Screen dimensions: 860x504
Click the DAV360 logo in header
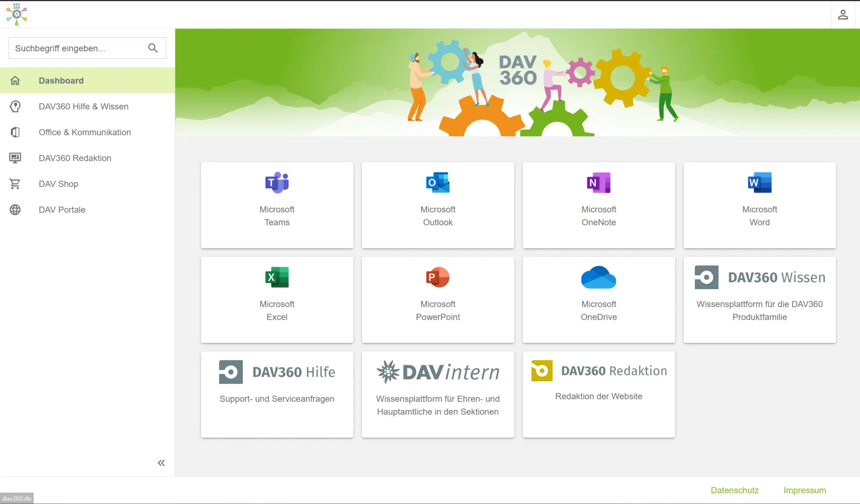tap(17, 14)
